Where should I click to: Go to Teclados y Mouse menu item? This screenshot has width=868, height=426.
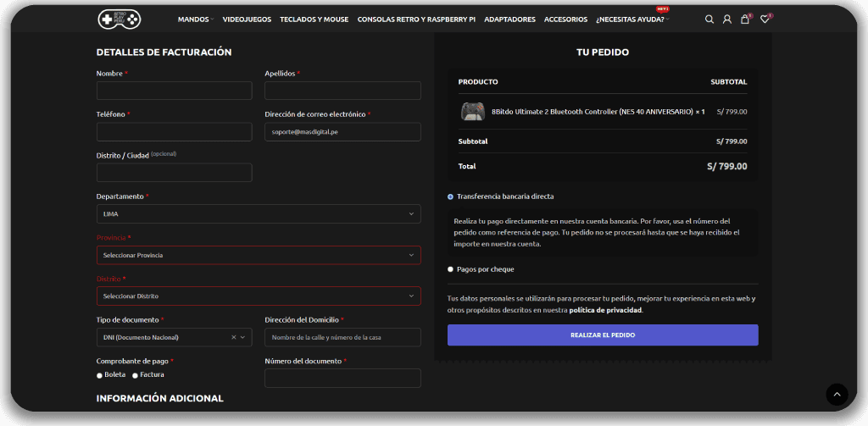tap(314, 19)
